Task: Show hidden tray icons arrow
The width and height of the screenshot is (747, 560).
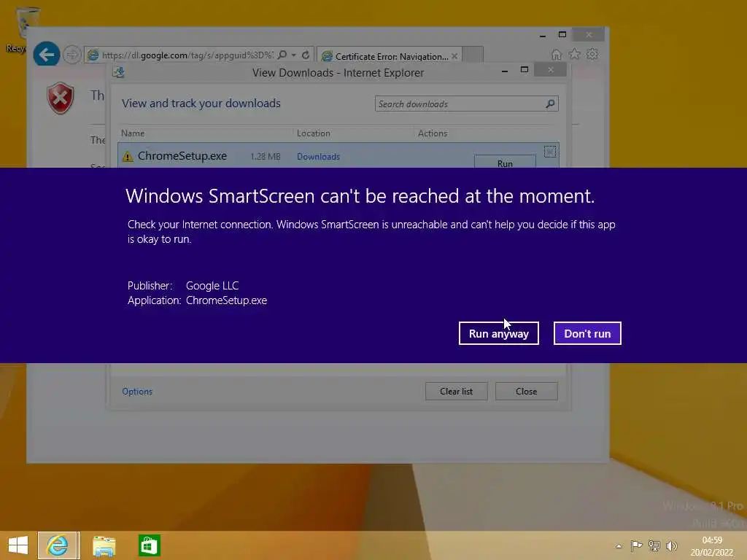Action: click(619, 546)
